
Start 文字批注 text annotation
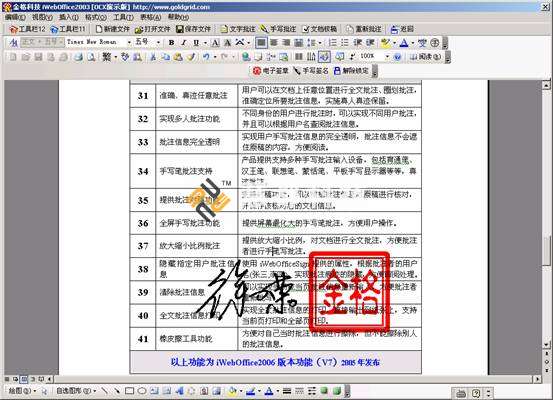click(238, 29)
